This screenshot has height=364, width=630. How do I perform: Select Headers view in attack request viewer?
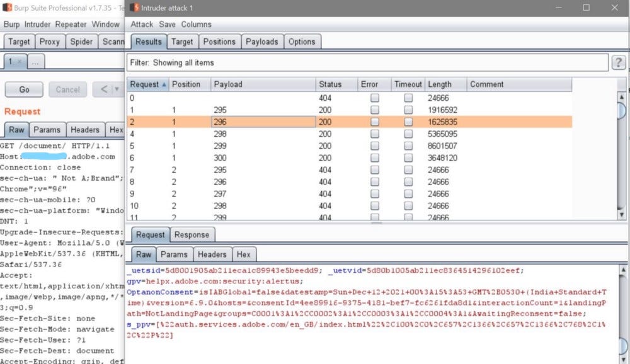212,254
